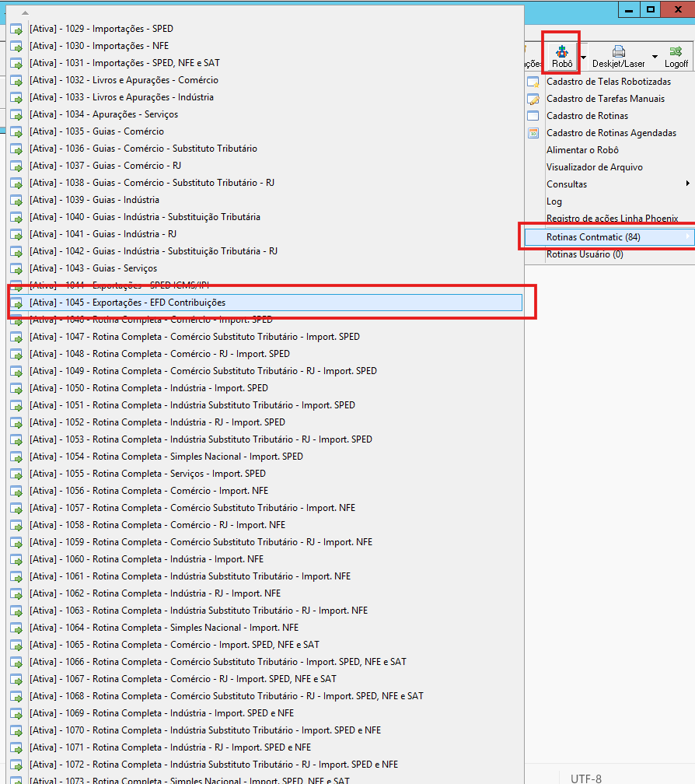Image resolution: width=695 pixels, height=784 pixels.
Task: Pick routine 1041 - Guias - Indústria - RJ
Action: 103,234
